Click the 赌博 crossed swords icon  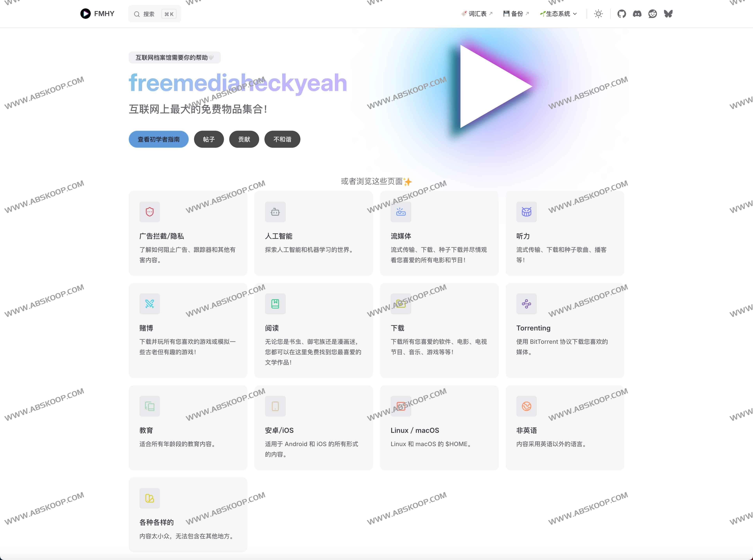[149, 304]
